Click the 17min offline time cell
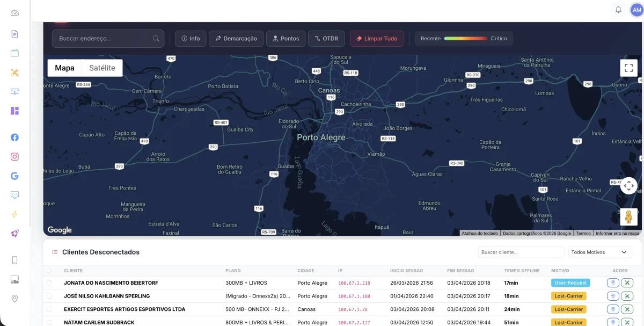The image size is (644, 326). [511, 283]
